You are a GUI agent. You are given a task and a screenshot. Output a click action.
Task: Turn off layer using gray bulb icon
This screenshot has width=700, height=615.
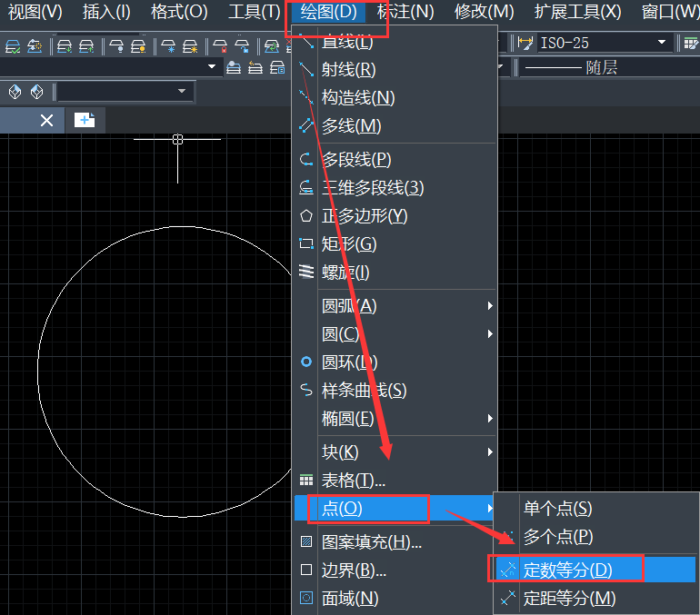(116, 46)
